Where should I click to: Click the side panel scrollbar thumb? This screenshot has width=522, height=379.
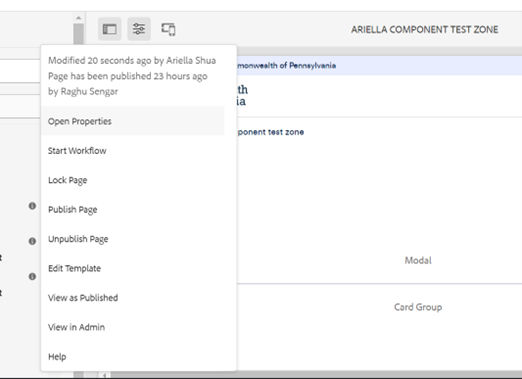pos(78,34)
